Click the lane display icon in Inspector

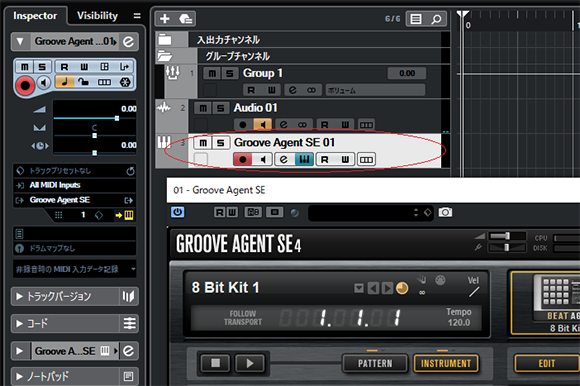(x=104, y=82)
